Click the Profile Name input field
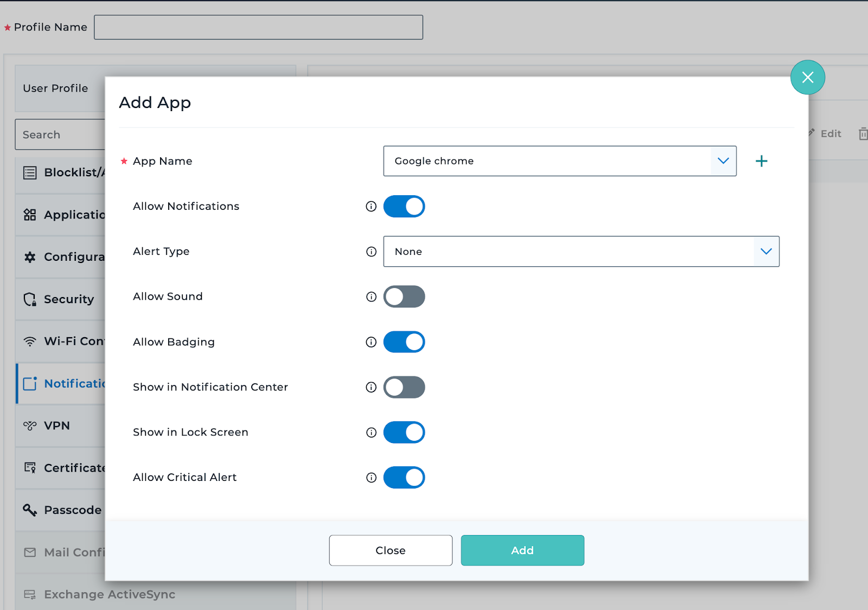This screenshot has height=610, width=868. (258, 27)
